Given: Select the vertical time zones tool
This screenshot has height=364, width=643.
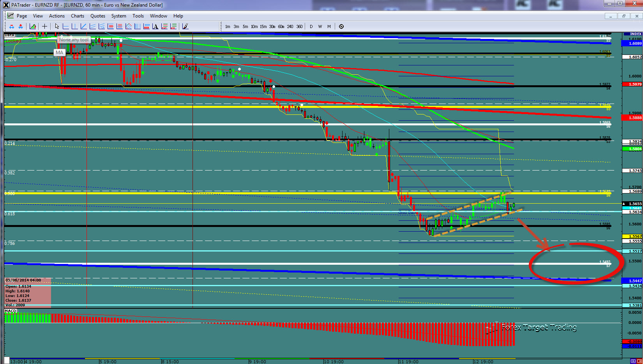Looking at the screenshot, I should 137,26.
